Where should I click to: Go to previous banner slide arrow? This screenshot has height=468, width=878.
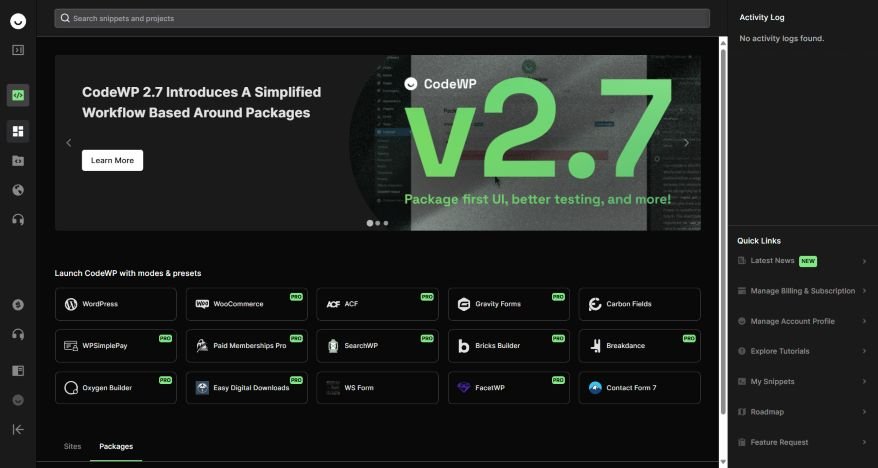click(x=68, y=143)
